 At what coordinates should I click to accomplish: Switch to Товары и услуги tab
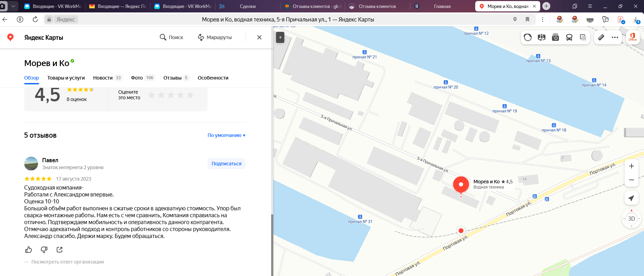66,78
